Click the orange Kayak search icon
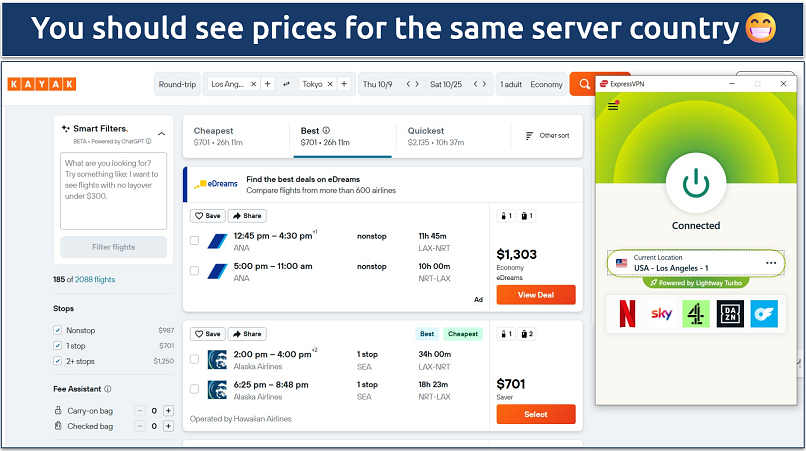Viewport: 806px width, 451px height. (x=582, y=85)
